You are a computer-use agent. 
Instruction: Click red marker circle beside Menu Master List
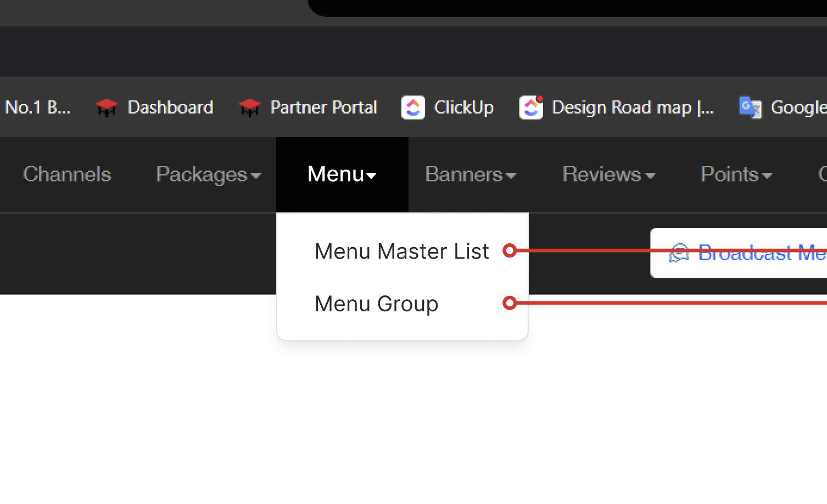(510, 251)
